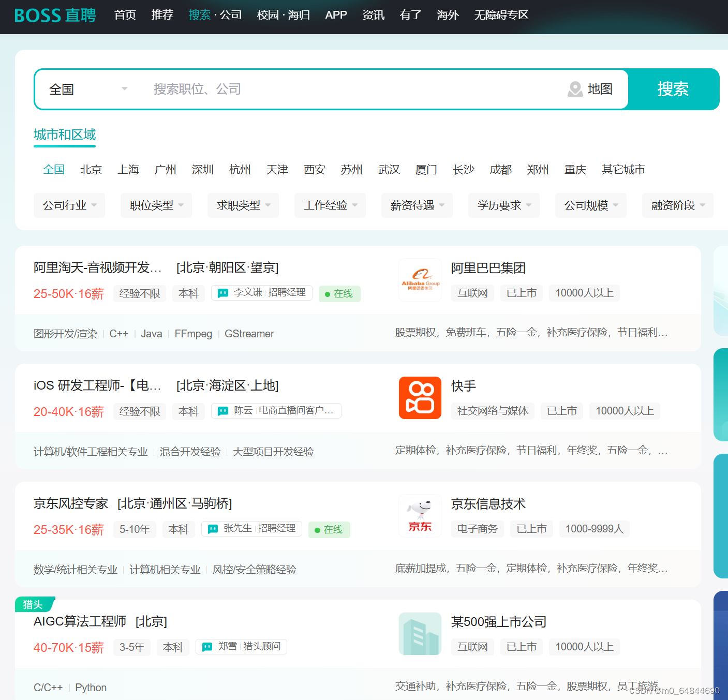Click chat icon beside recruiter 陈云
Screen dimensions: 728x700
223,411
